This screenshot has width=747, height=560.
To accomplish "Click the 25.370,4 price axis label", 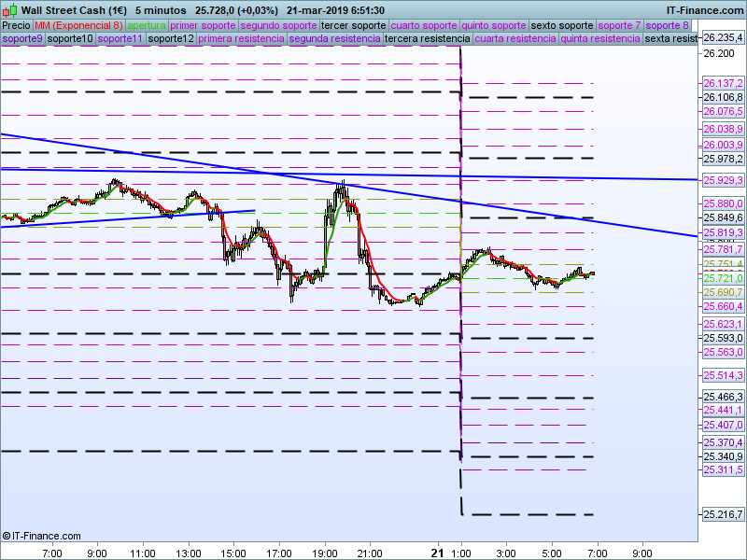I will 723,442.
